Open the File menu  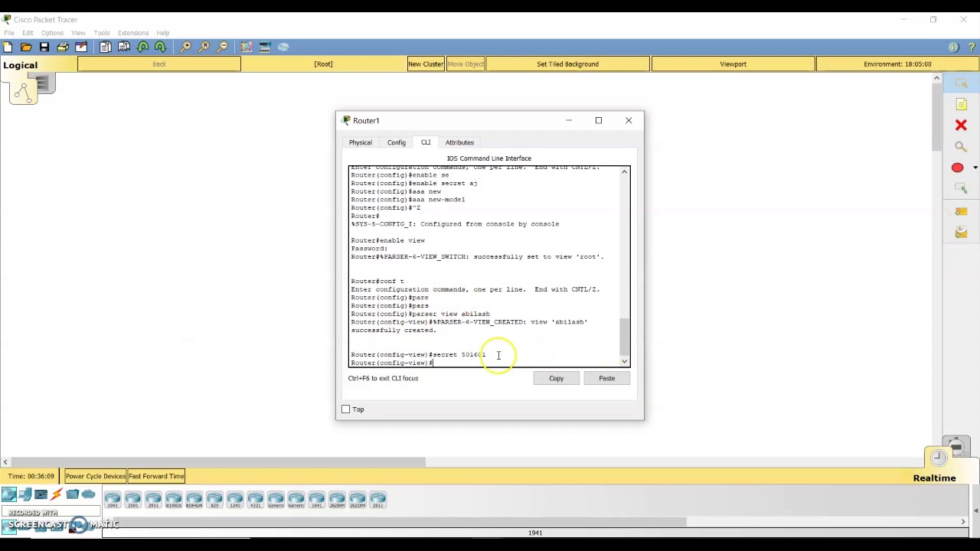[9, 33]
